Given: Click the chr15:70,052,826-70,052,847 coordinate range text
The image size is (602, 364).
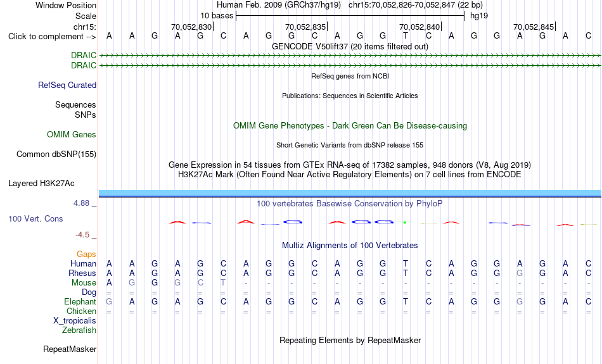Looking at the screenshot, I should click(416, 5).
